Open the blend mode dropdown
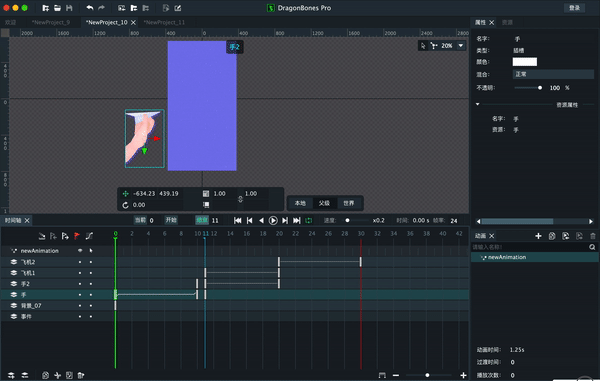 click(553, 74)
